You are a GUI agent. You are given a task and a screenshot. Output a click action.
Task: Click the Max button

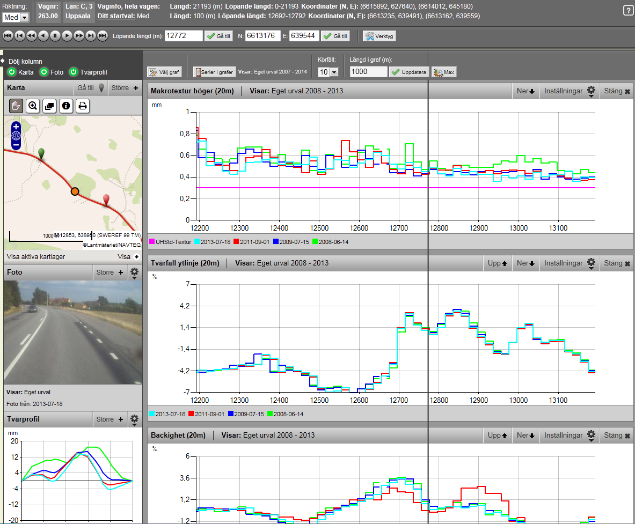[x=444, y=72]
